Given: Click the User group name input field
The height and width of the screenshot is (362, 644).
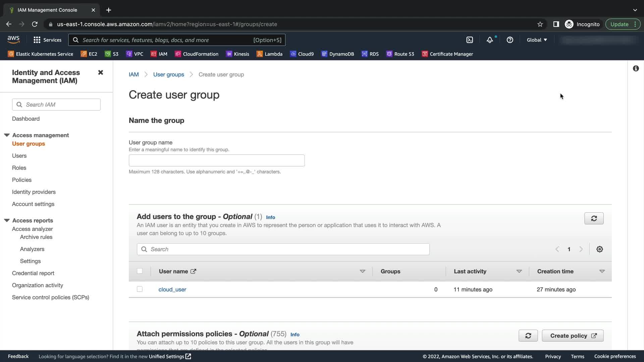Looking at the screenshot, I should pos(217,161).
